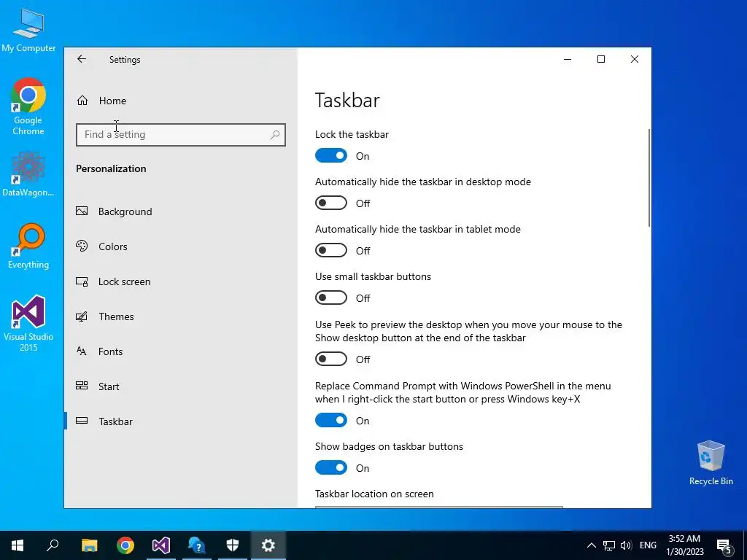Enable auto-hide taskbar in desktop mode
The image size is (747, 560).
click(x=331, y=203)
